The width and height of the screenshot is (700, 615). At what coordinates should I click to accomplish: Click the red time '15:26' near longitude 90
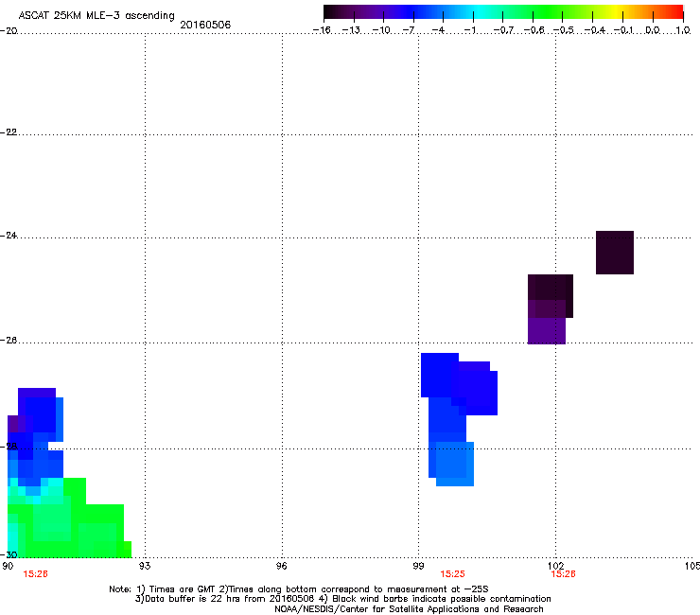(x=35, y=574)
